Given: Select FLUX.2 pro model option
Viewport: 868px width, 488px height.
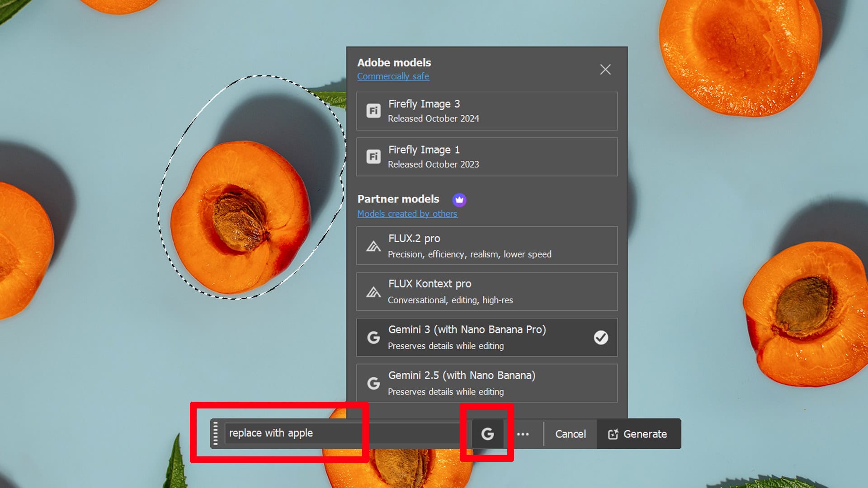Looking at the screenshot, I should pyautogui.click(x=486, y=246).
